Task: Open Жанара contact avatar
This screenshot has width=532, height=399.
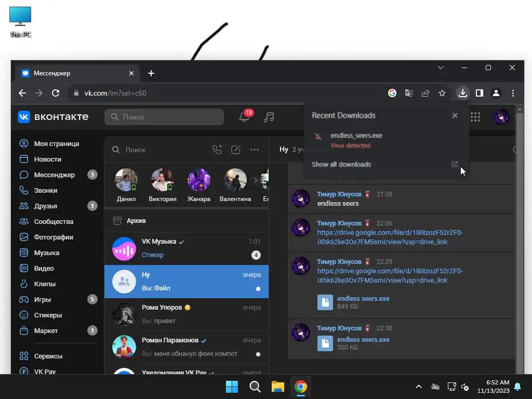Action: (x=199, y=180)
